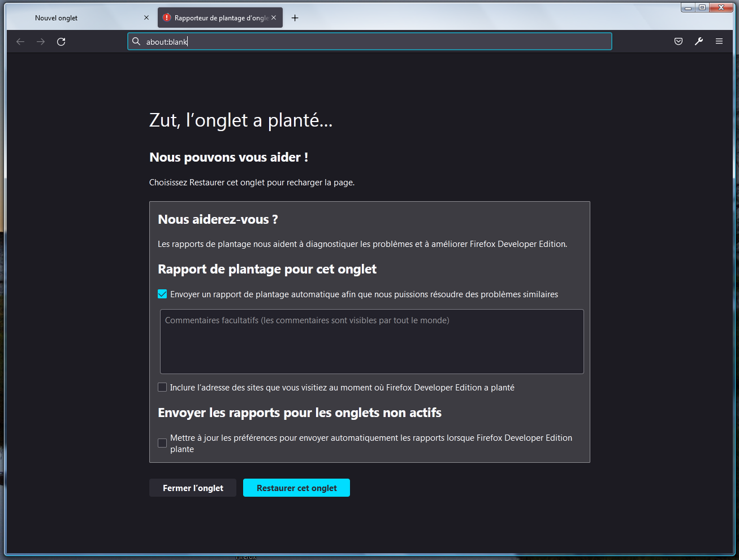The height and width of the screenshot is (560, 739).
Task: Open the developer tools wrench icon
Action: pos(699,41)
